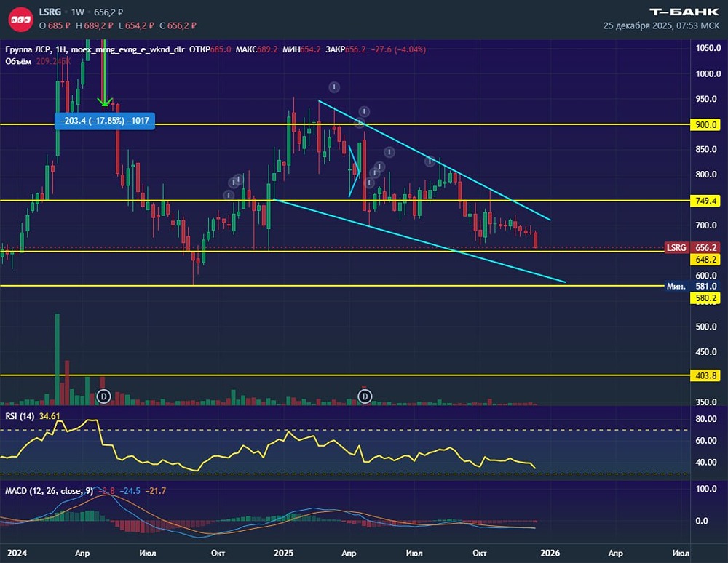
Task: Click the D dividend marker at April 2025
Action: (365, 396)
